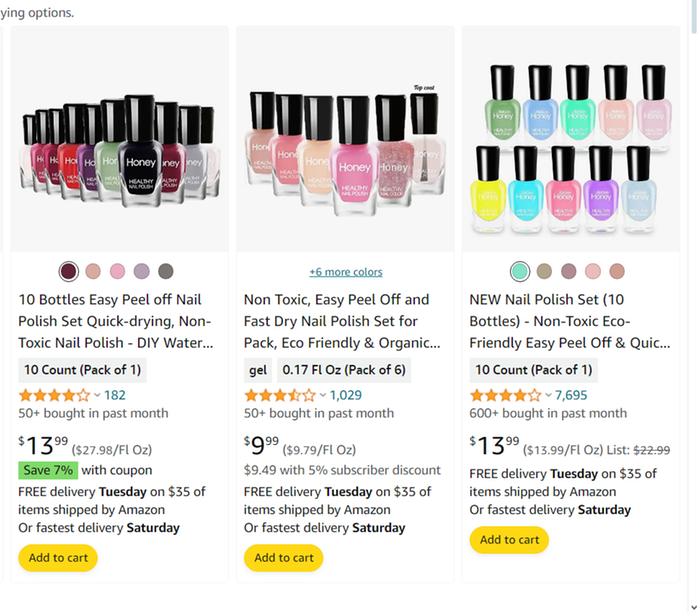Select the mint green swatch on third product
Screen dimensions: 700x616
tap(519, 271)
